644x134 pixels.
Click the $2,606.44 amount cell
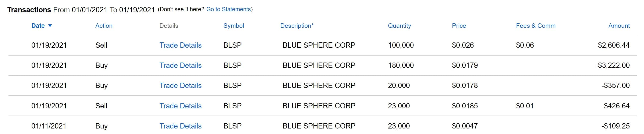(x=613, y=45)
